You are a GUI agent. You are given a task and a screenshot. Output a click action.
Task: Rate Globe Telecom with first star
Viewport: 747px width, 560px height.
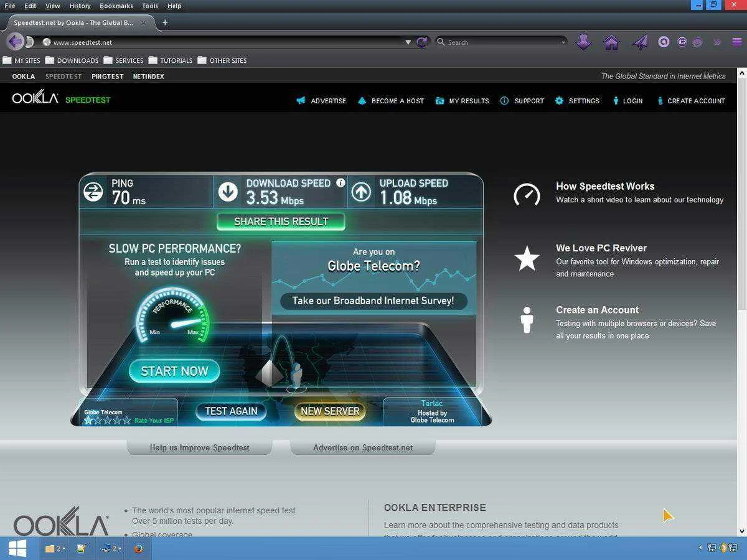[88, 421]
